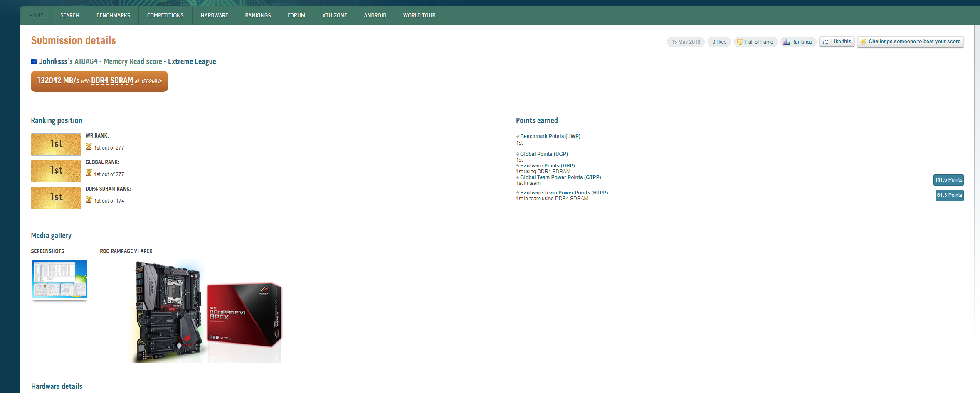This screenshot has height=393, width=980.
Task: Click the 132042 MB/s score value
Action: click(x=58, y=81)
